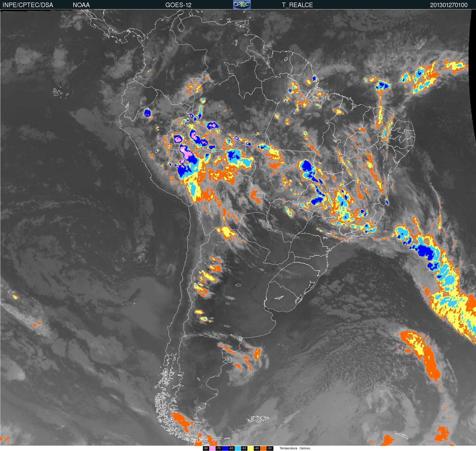
Task: Click the NOAA label in the header
Action: [x=81, y=5]
